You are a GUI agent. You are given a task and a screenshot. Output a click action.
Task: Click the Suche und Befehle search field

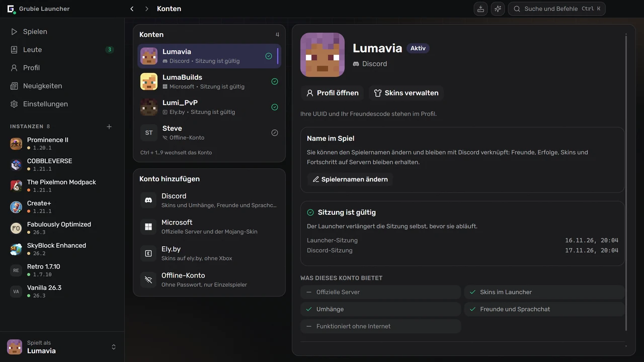coord(556,9)
